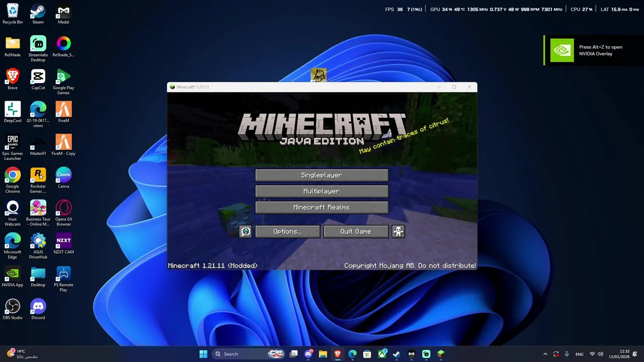Open the ReShade_S... rainbow icon

pyautogui.click(x=63, y=47)
